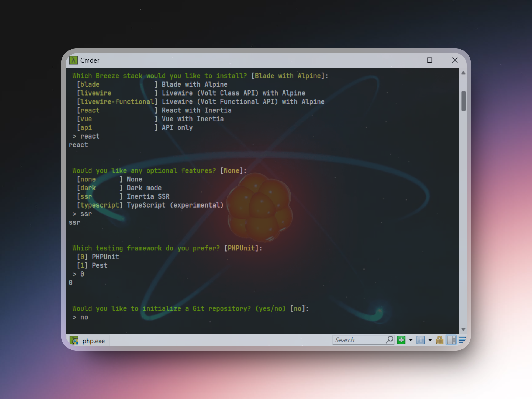Screen dimensions: 532x399
Task: Minimize the Cmder window
Action: coord(405,60)
